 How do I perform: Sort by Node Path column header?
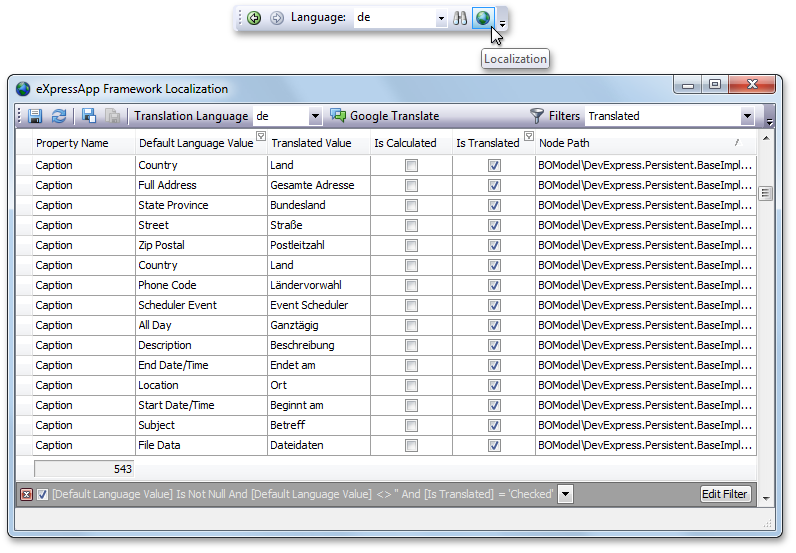645,143
